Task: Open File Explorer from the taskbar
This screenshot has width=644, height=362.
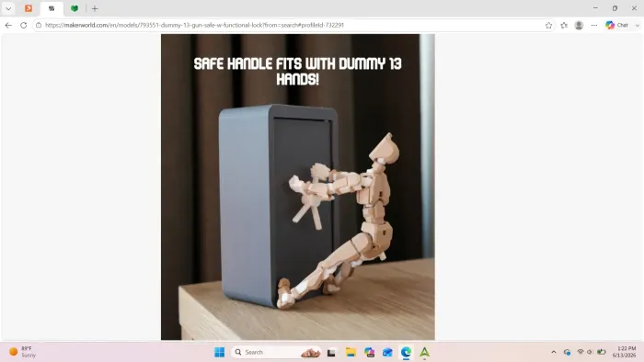Action: pyautogui.click(x=351, y=352)
